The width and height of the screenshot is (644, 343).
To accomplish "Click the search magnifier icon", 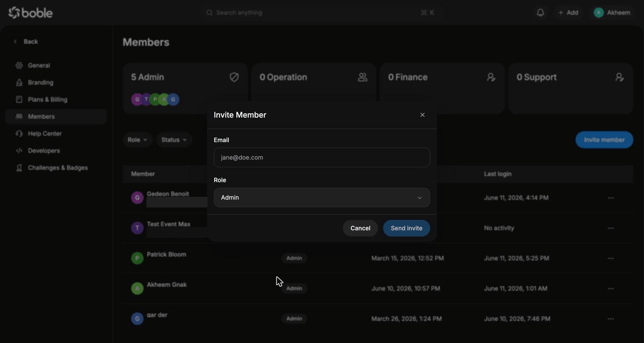I will 210,13.
